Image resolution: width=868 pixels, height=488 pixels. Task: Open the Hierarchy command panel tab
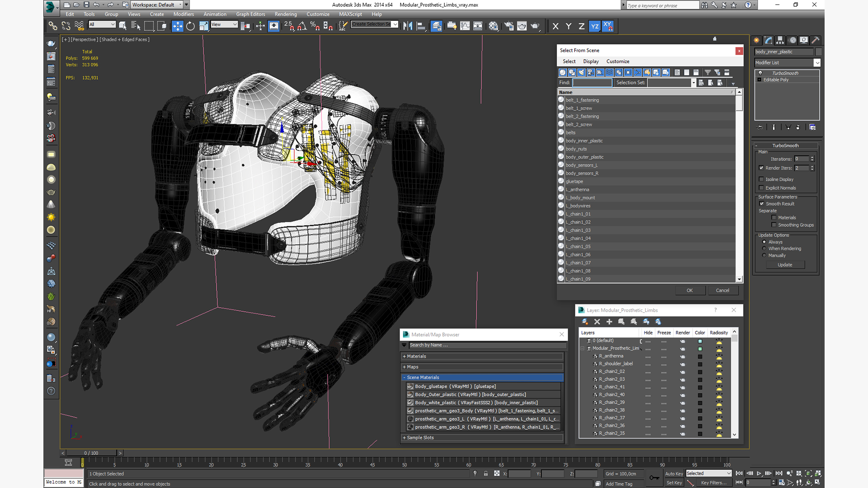click(780, 40)
